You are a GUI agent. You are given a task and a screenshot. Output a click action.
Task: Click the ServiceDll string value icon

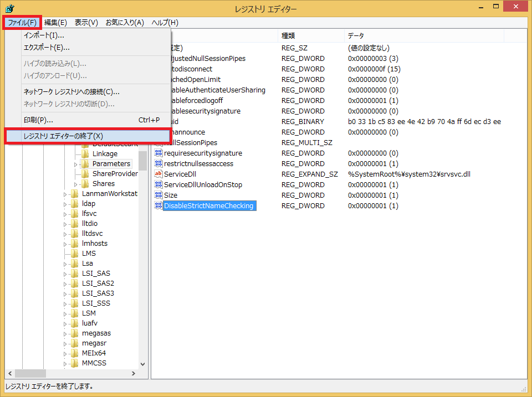tap(158, 174)
